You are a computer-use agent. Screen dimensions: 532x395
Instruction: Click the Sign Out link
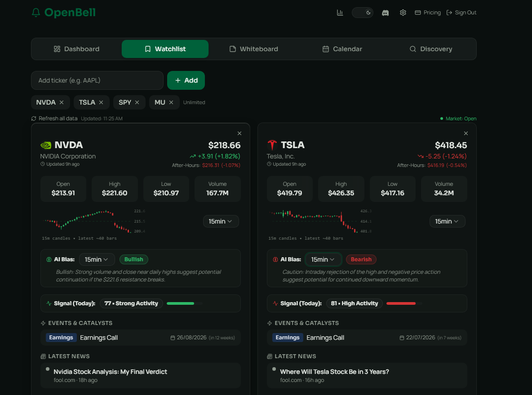click(x=461, y=13)
